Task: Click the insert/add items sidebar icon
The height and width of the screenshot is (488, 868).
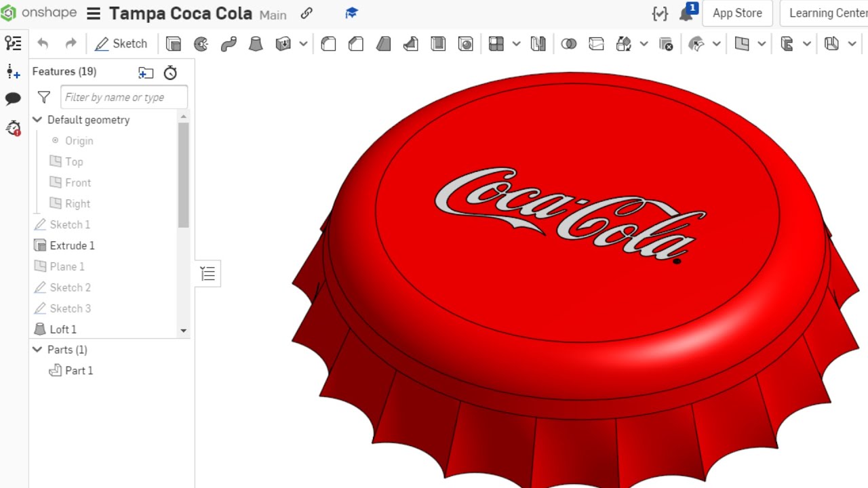Action: click(13, 71)
